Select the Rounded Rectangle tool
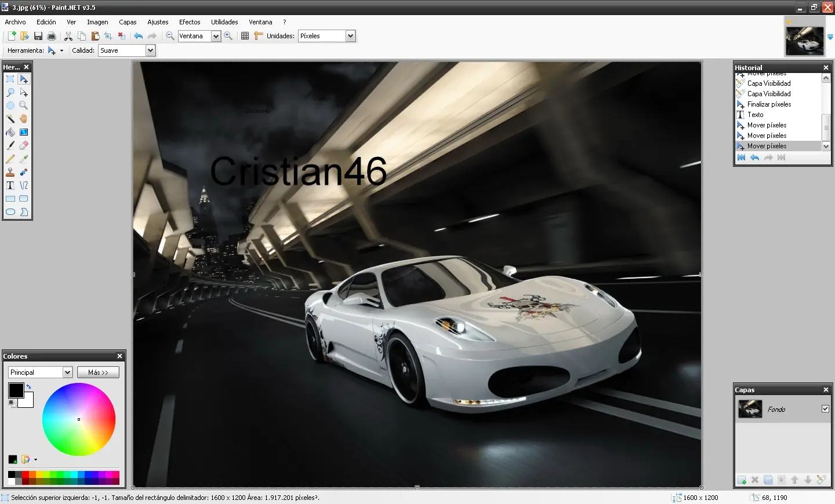Image resolution: width=835 pixels, height=504 pixels. coord(24,199)
